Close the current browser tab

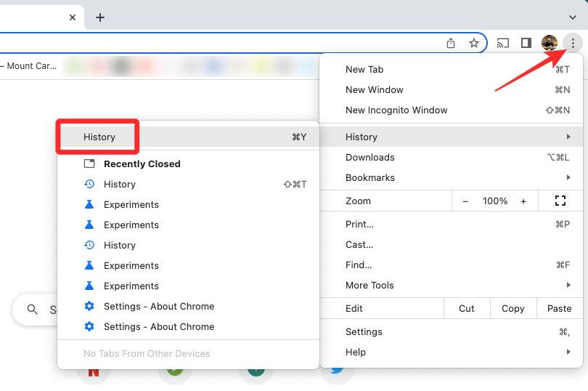pyautogui.click(x=73, y=17)
